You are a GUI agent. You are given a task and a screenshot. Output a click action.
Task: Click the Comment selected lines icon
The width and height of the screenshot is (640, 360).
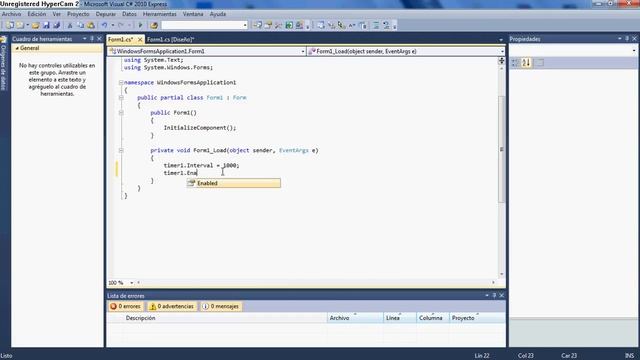point(376,25)
